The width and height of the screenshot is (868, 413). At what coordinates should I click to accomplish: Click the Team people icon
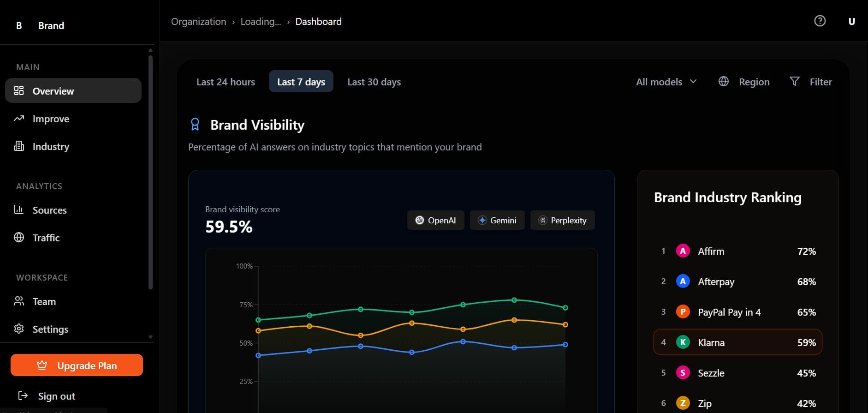tap(19, 301)
